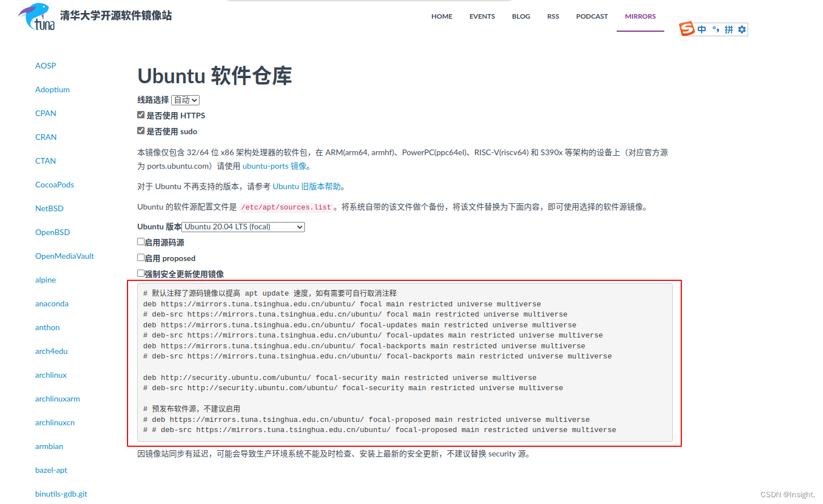Open the 线路选择 自动 dropdown
The image size is (823, 504).
click(185, 100)
